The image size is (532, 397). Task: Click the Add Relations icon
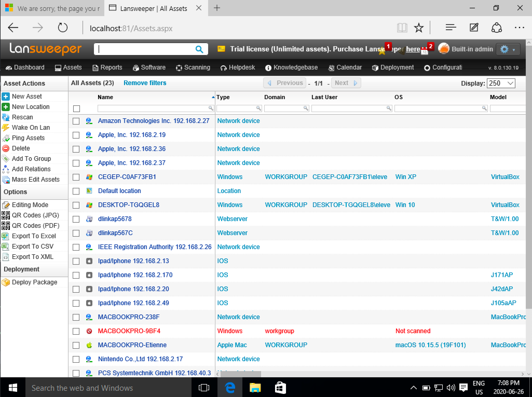click(6, 169)
